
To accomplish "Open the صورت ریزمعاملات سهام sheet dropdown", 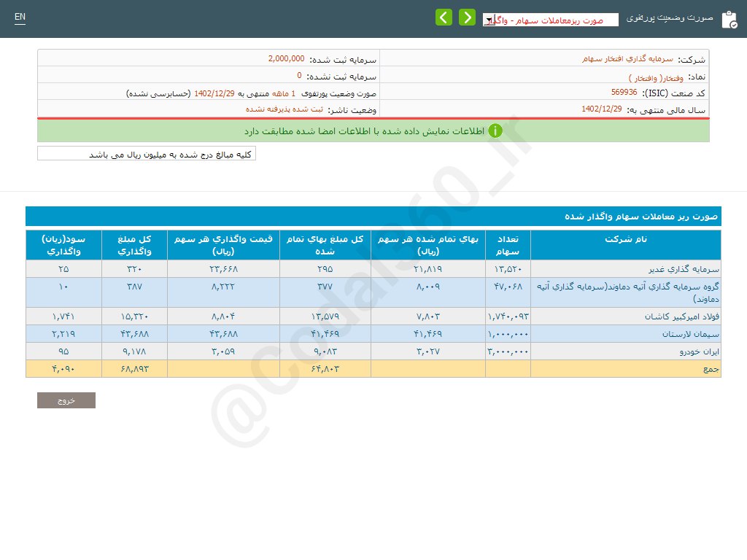I will tap(550, 20).
